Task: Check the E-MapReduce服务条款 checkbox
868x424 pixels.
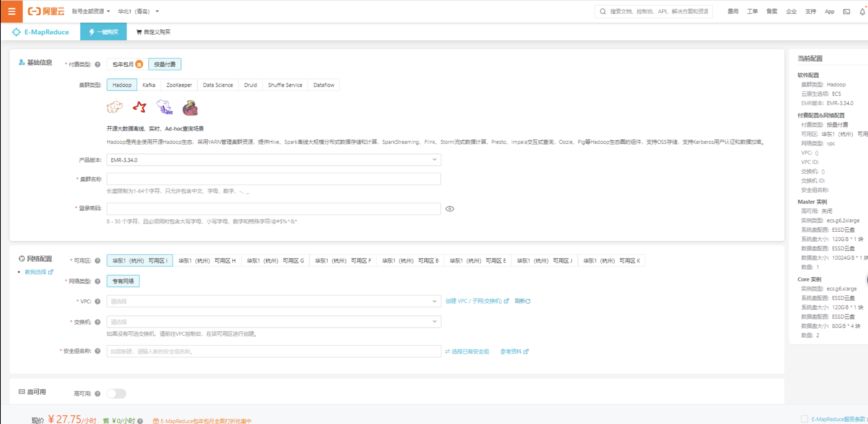Action: click(x=804, y=419)
